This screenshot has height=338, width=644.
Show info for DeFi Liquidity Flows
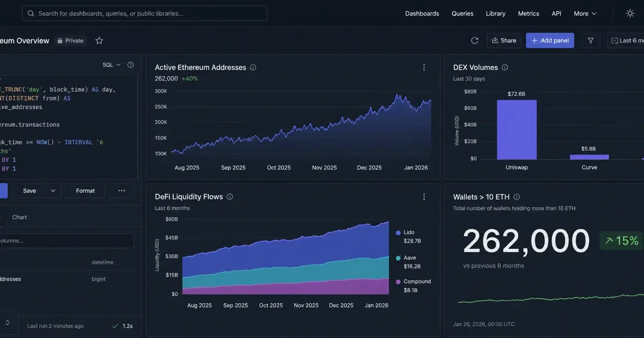[x=230, y=197]
